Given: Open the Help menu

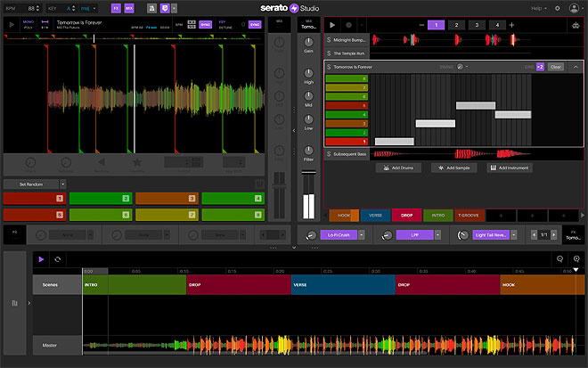Looking at the screenshot, I should tap(535, 8).
